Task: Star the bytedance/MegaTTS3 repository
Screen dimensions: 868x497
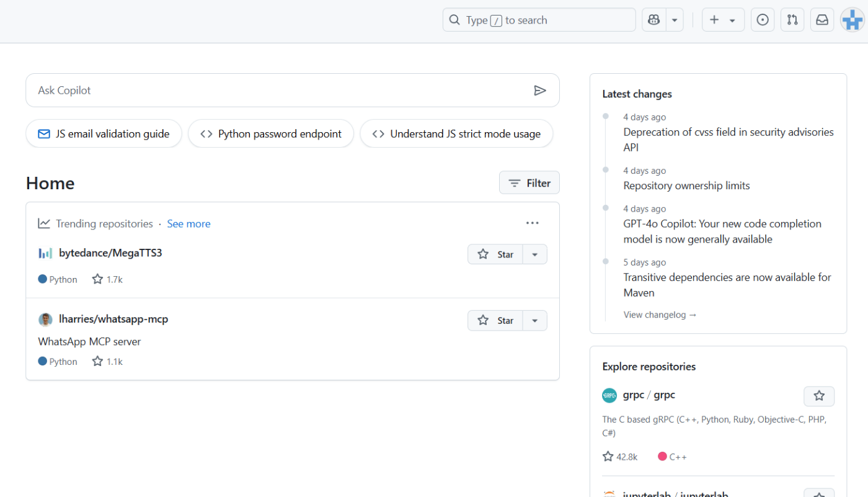Action: [495, 254]
